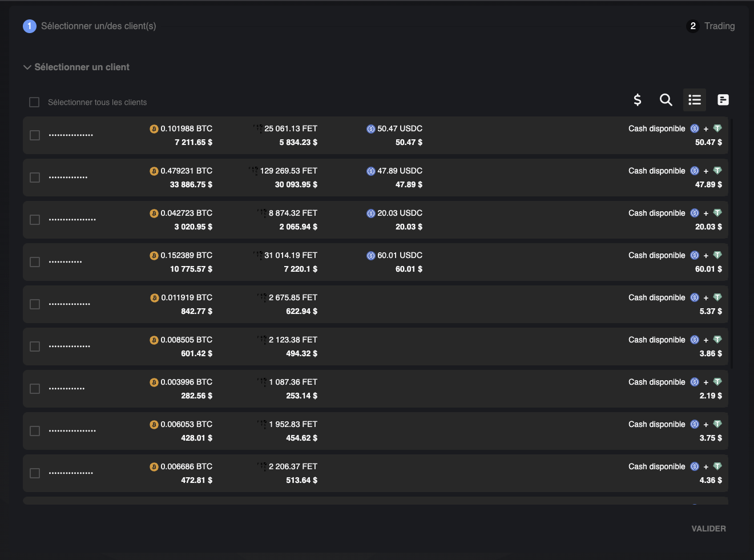Click the USDC icon beside 60.01 USDC
The width and height of the screenshot is (754, 560).
pyautogui.click(x=371, y=255)
